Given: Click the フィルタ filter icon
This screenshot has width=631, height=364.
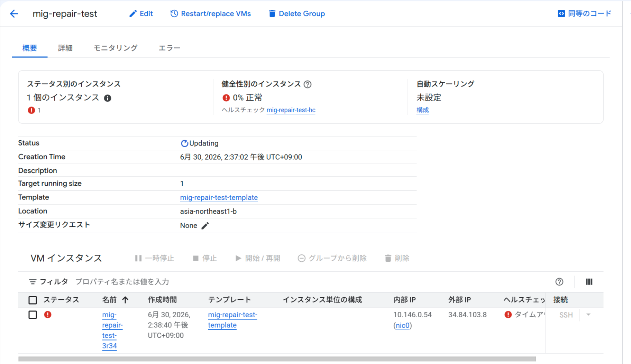Looking at the screenshot, I should (x=33, y=282).
